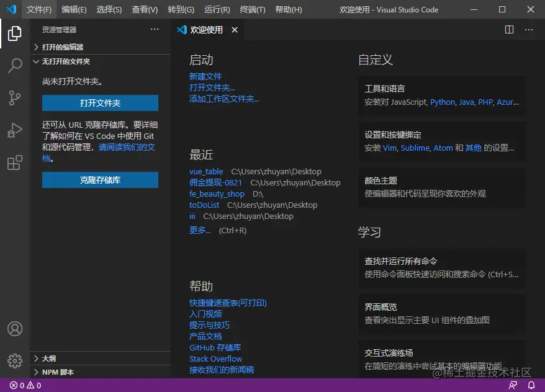The height and width of the screenshot is (392, 545).
Task: Open the Manage gear icon
Action: [15, 361]
